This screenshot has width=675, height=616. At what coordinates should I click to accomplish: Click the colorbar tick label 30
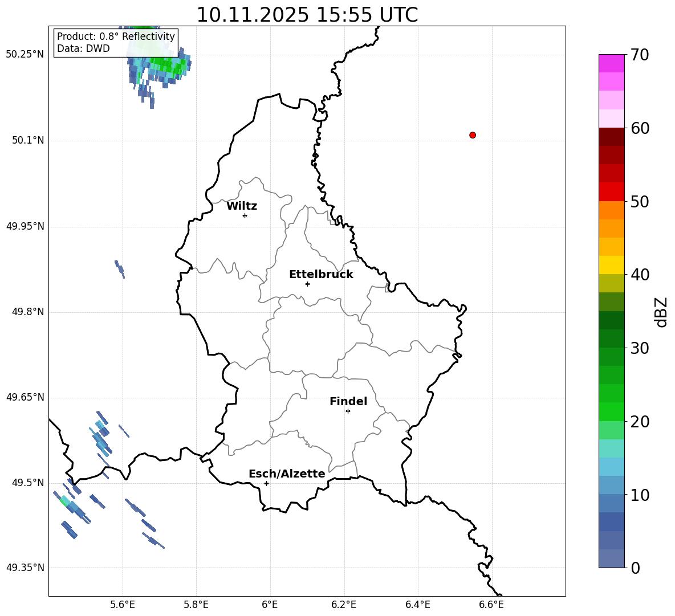(640, 348)
